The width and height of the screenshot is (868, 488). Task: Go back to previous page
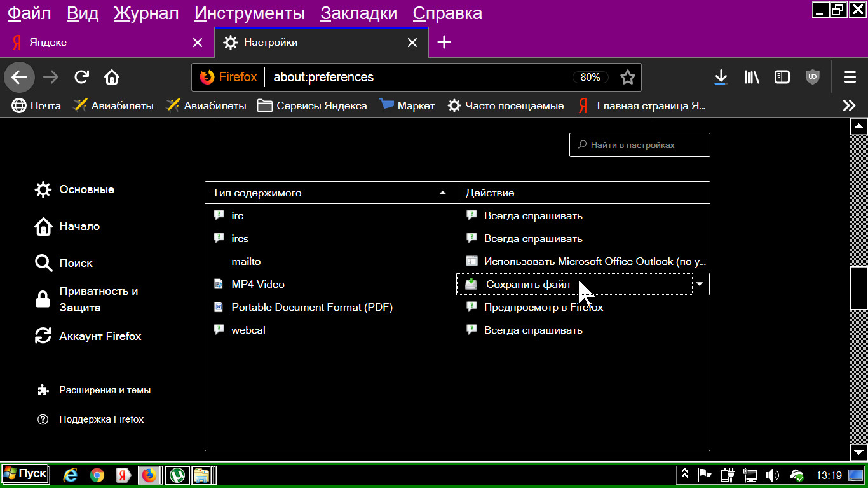click(x=20, y=77)
